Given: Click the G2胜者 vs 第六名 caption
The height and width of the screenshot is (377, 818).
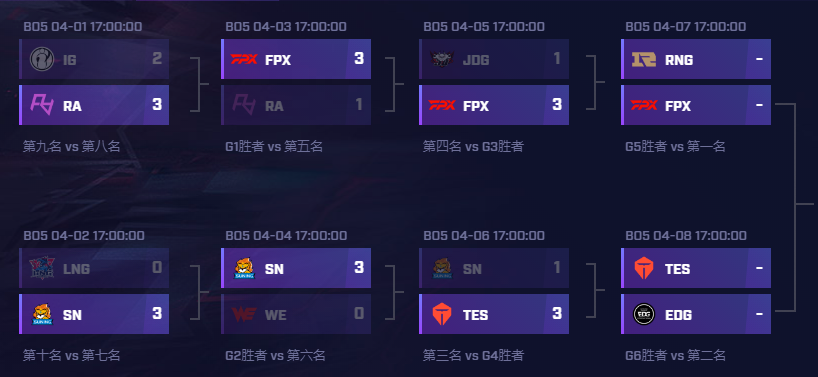Looking at the screenshot, I should (x=275, y=356).
